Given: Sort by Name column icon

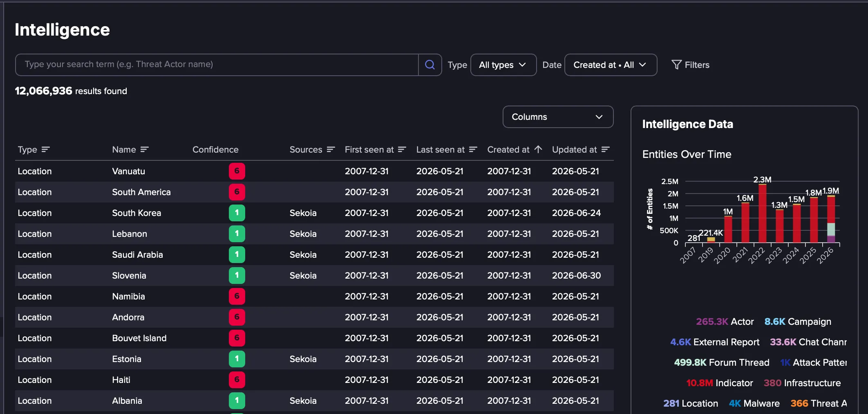Looking at the screenshot, I should coord(144,150).
